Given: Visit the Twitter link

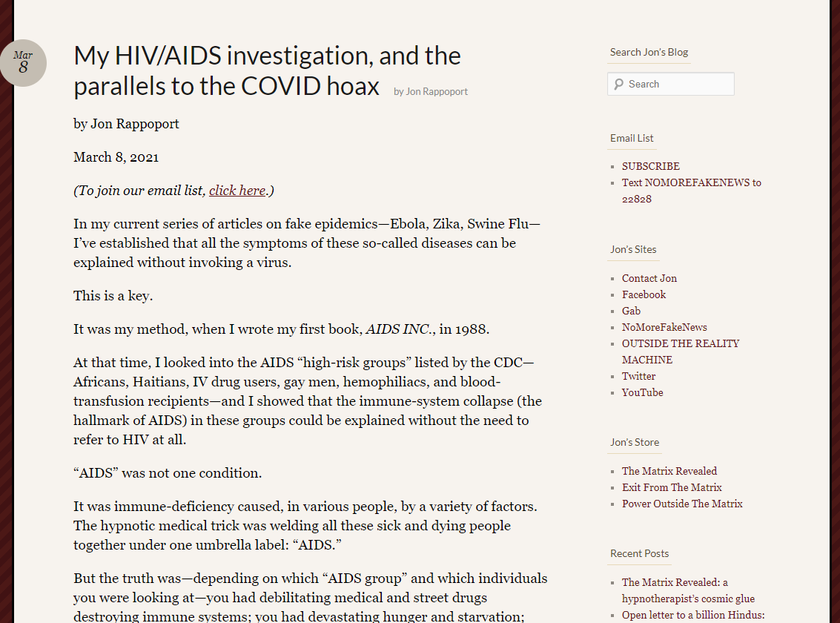Looking at the screenshot, I should (x=638, y=377).
